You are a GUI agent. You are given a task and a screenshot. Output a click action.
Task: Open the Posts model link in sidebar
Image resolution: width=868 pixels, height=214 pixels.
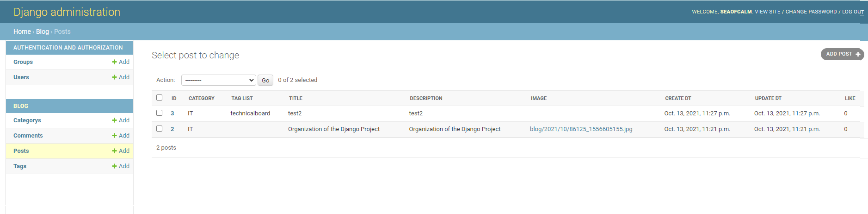click(x=21, y=151)
